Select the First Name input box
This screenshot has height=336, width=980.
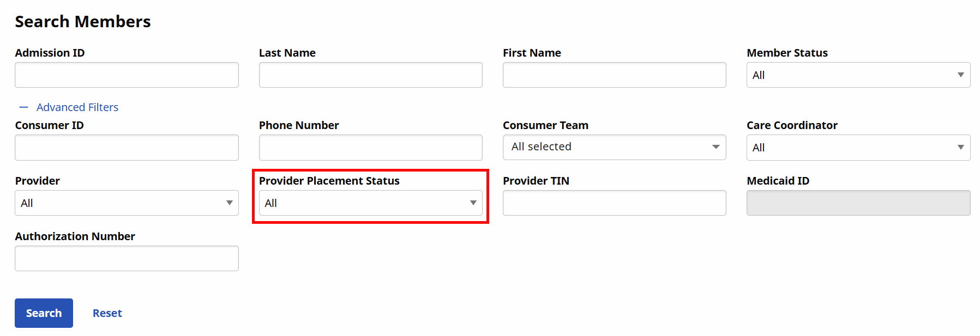pos(614,75)
